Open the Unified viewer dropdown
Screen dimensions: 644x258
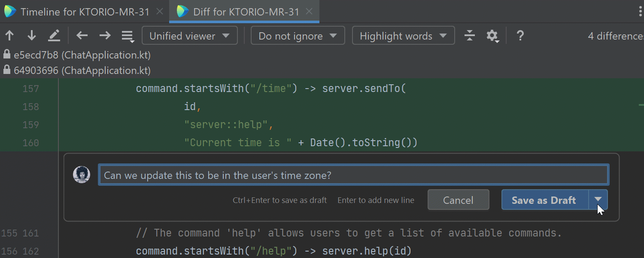pos(189,36)
